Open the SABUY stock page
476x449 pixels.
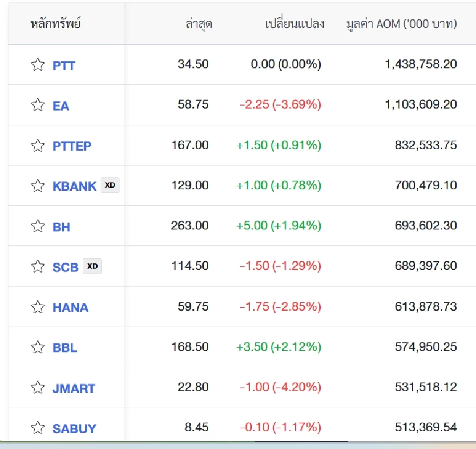point(74,428)
